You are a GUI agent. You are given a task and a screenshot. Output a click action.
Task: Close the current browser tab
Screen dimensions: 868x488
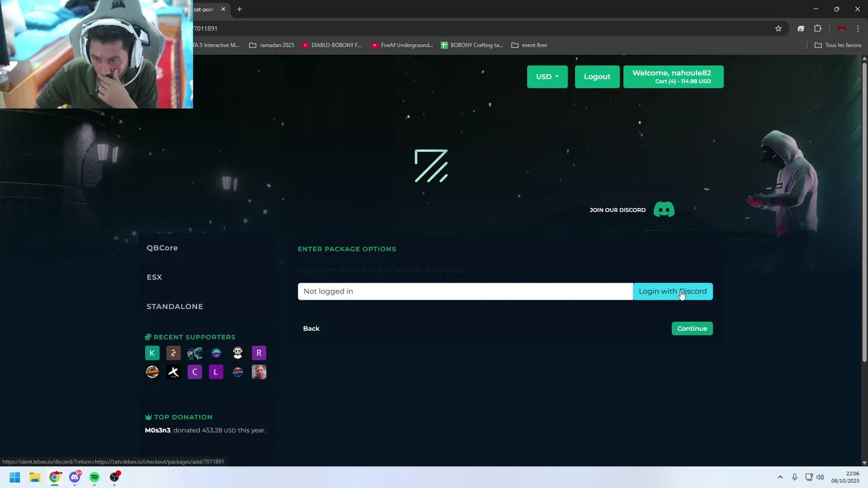[x=223, y=9]
